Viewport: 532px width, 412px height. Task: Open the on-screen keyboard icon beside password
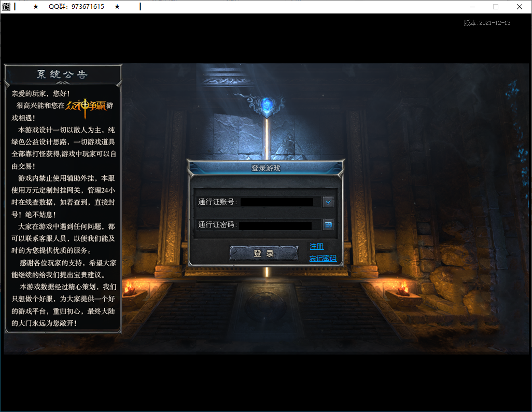click(328, 225)
